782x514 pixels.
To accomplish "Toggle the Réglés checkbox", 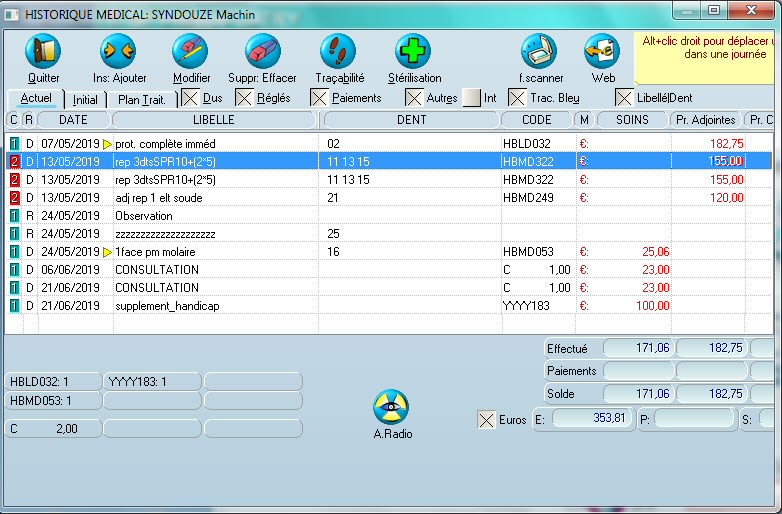I will [244, 98].
